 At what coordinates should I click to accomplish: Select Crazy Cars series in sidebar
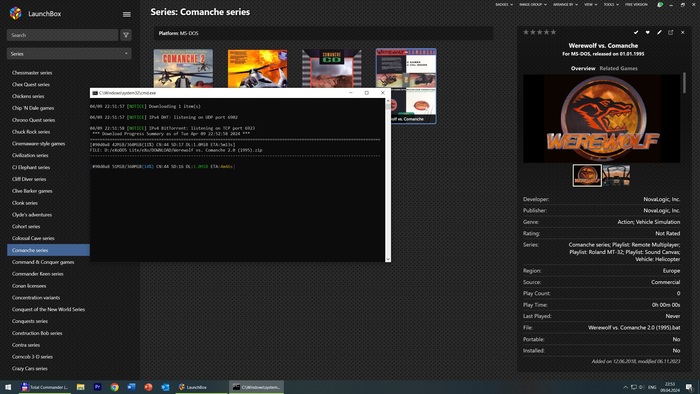click(x=30, y=369)
